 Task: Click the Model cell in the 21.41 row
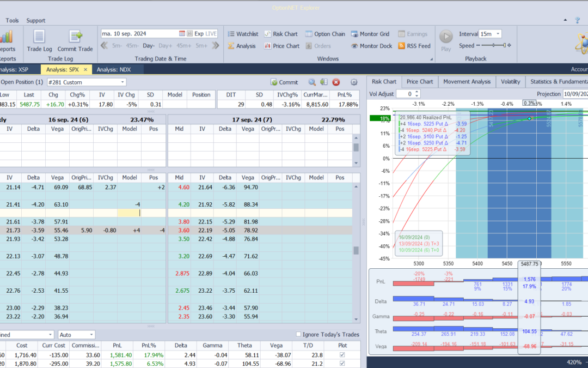(130, 204)
